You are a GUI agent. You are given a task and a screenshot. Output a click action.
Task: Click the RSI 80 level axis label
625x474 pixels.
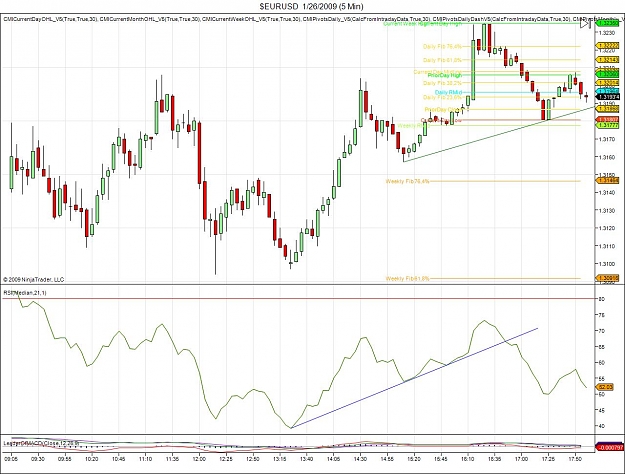click(601, 299)
